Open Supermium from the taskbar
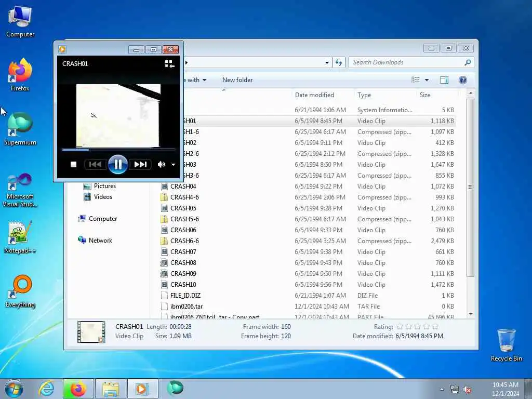 (175, 388)
